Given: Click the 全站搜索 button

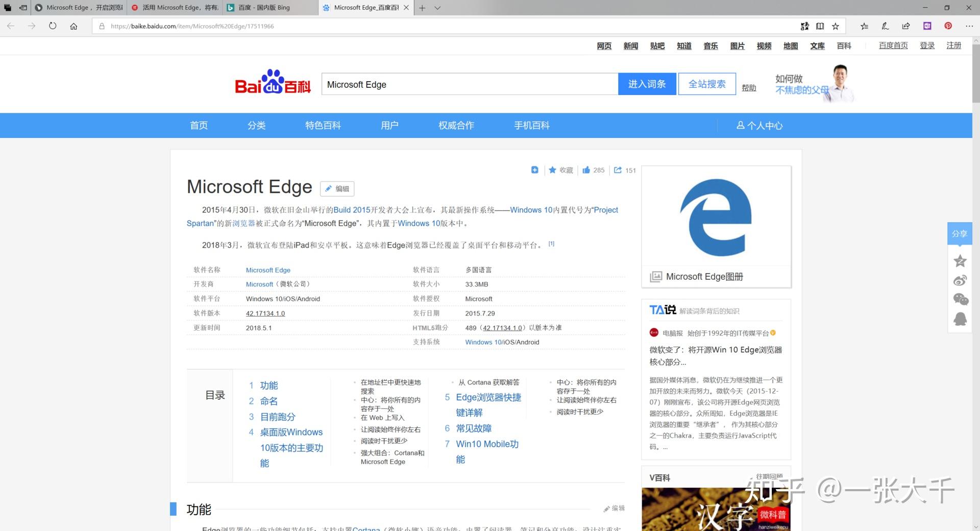Looking at the screenshot, I should pyautogui.click(x=707, y=84).
